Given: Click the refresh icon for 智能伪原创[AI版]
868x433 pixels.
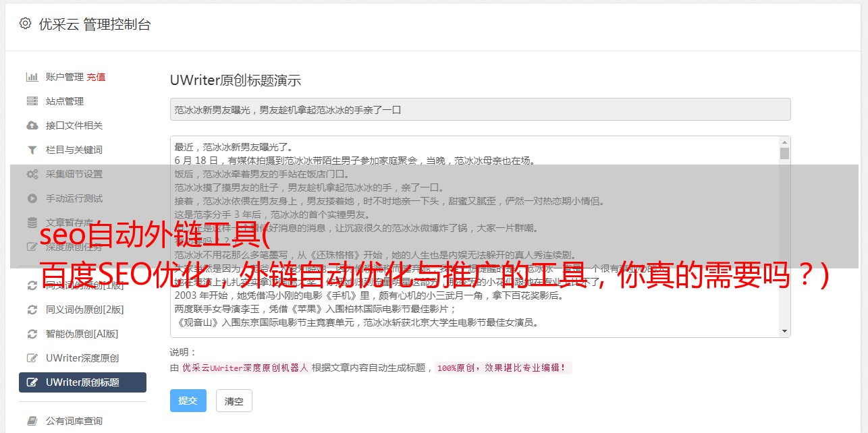Looking at the screenshot, I should [32, 334].
